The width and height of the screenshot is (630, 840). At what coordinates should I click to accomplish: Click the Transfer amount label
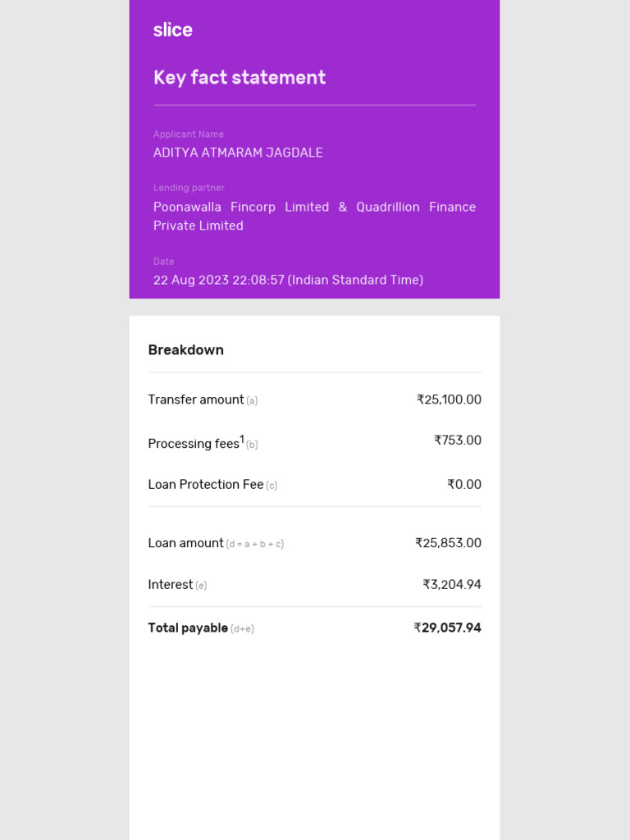point(196,399)
